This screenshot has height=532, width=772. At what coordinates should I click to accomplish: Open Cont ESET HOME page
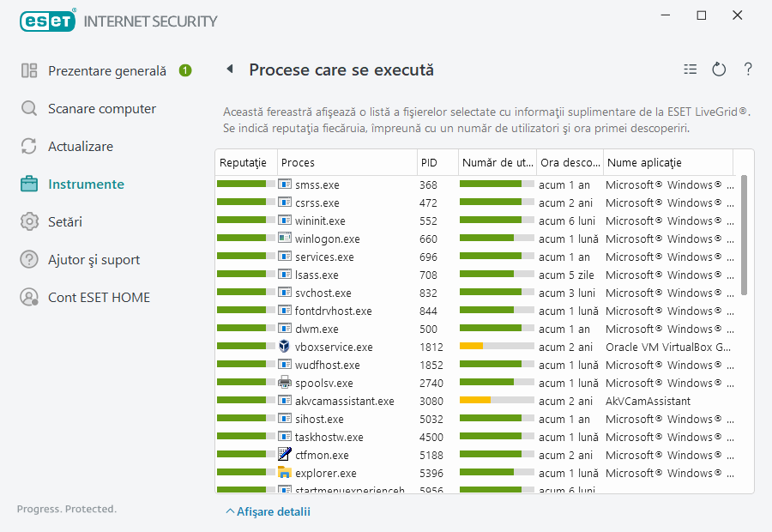pyautogui.click(x=99, y=298)
